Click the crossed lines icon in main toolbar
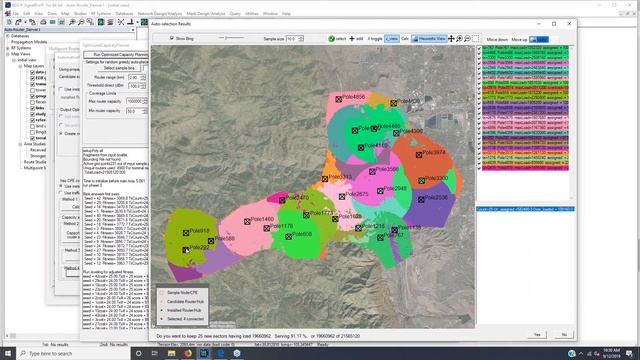 click(x=121, y=22)
